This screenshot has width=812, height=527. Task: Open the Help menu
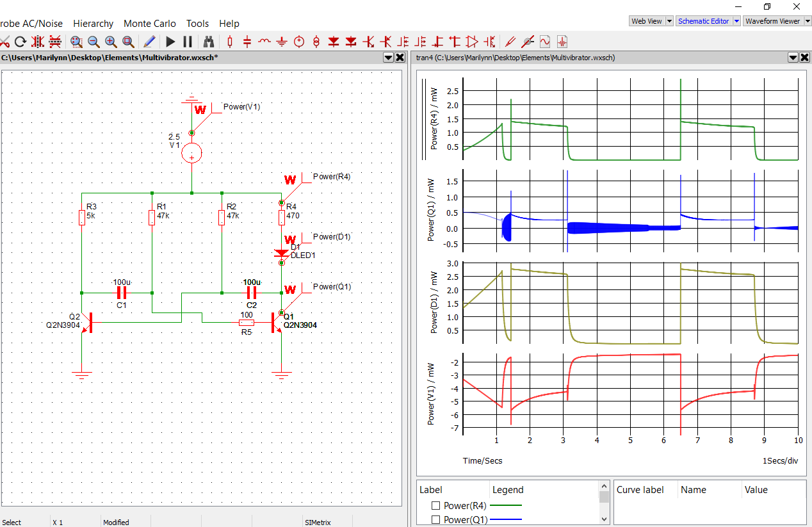[229, 24]
